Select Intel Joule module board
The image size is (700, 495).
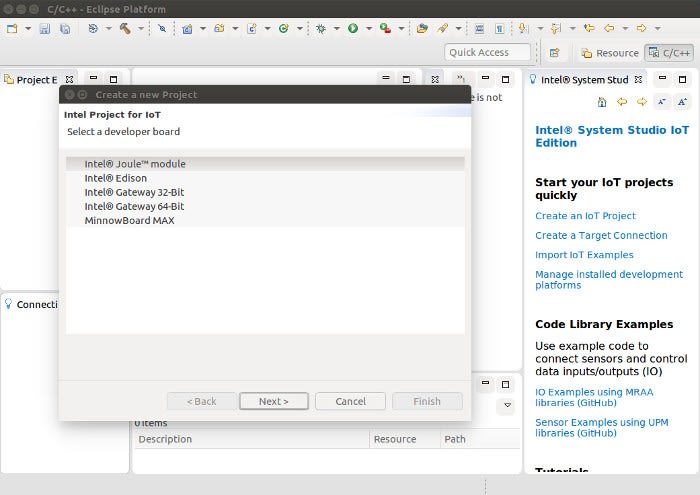265,164
